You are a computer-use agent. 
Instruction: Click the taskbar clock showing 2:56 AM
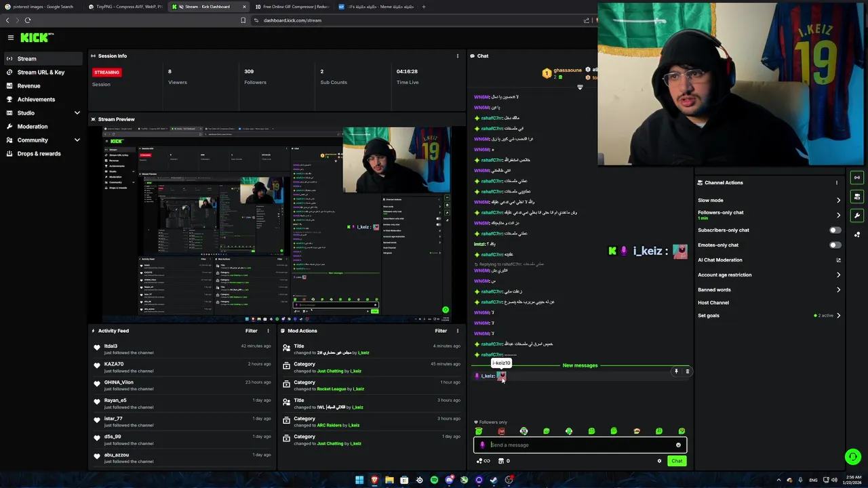(852, 480)
